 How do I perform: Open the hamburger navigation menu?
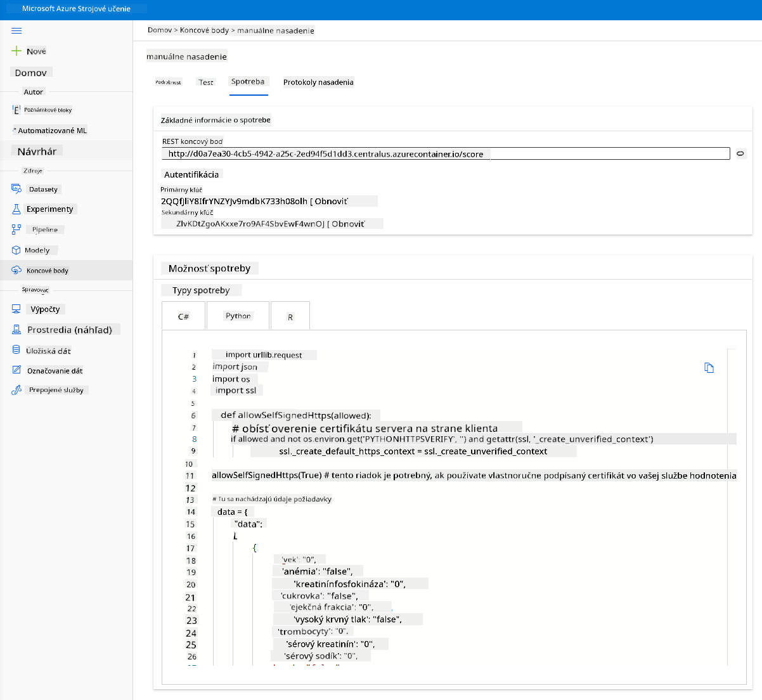16,30
